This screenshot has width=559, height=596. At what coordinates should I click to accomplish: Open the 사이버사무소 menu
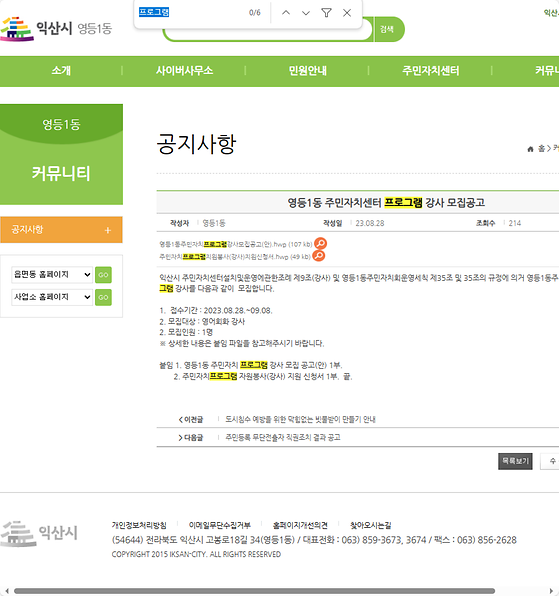pyautogui.click(x=184, y=71)
